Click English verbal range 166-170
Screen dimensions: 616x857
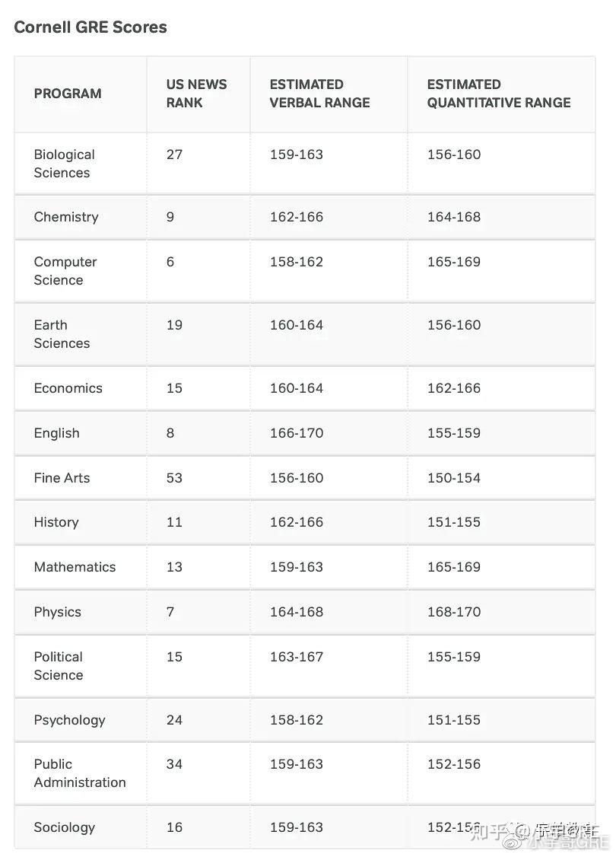click(x=297, y=433)
